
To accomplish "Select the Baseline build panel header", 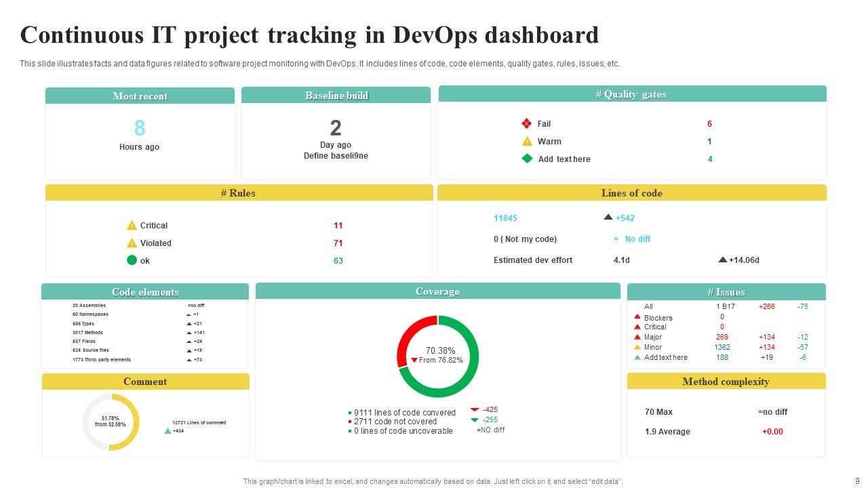I will (x=336, y=96).
